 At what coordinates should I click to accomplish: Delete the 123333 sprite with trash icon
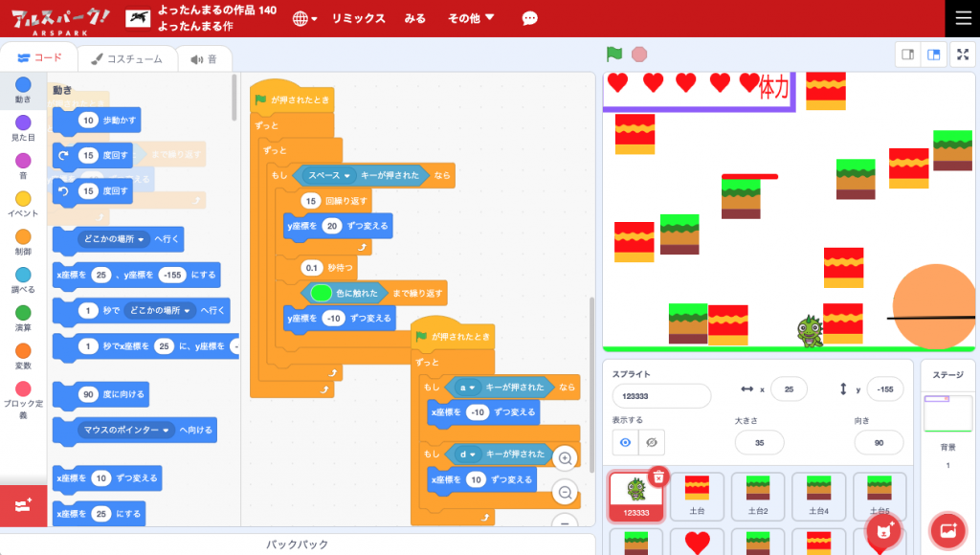pos(658,477)
